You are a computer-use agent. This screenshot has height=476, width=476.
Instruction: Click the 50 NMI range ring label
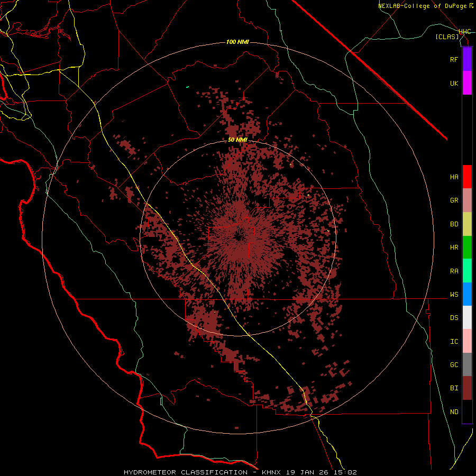click(x=237, y=140)
